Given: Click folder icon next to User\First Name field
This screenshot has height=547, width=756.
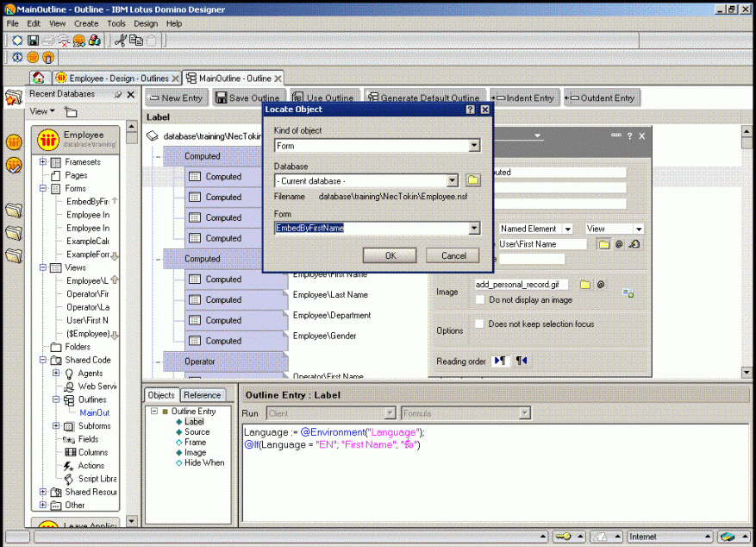Looking at the screenshot, I should pyautogui.click(x=603, y=244).
